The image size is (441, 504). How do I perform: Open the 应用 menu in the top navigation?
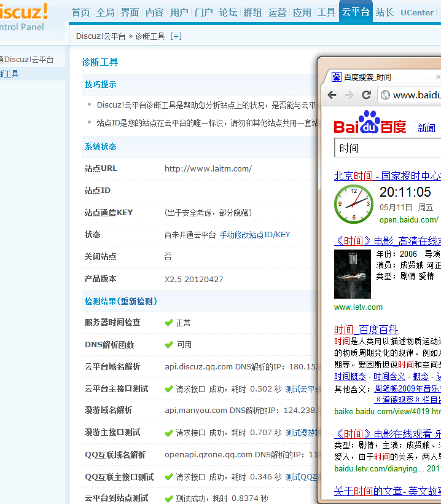[x=302, y=12]
